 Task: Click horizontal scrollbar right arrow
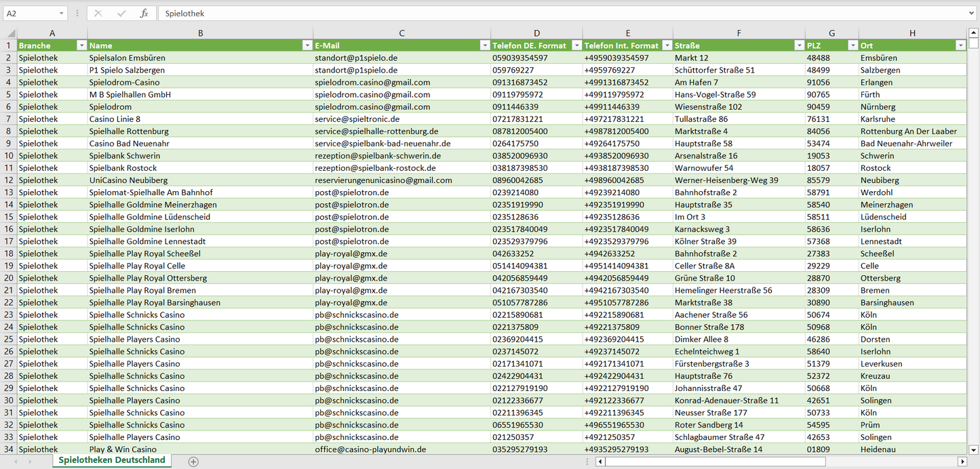961,462
